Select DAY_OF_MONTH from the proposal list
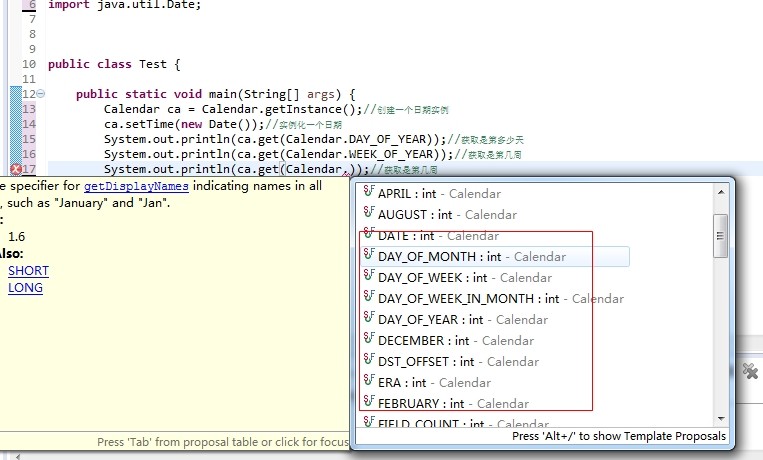763x460 pixels. point(471,257)
